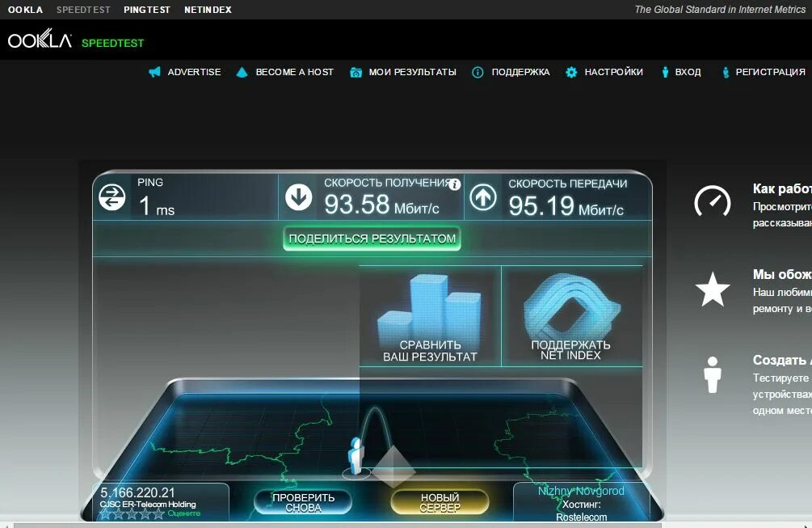The image size is (812, 528).
Task: Click the download speed arrow icon
Action: click(x=298, y=197)
